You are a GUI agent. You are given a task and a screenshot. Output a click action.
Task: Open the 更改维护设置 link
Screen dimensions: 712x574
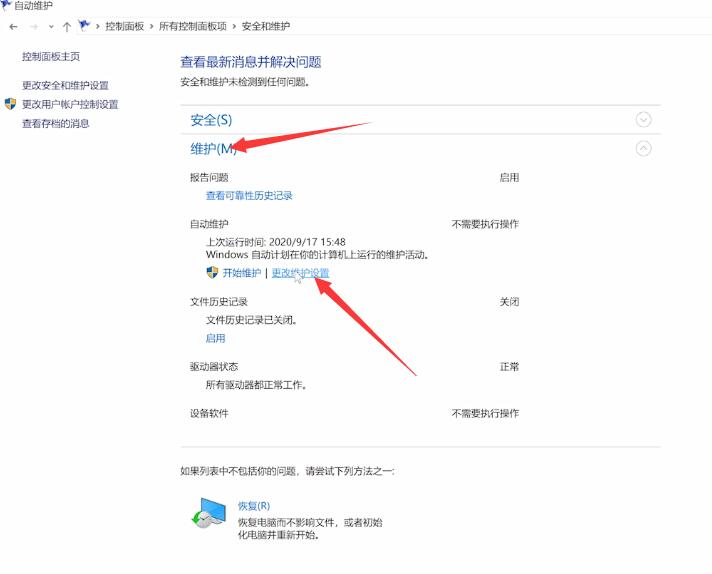[x=300, y=273]
